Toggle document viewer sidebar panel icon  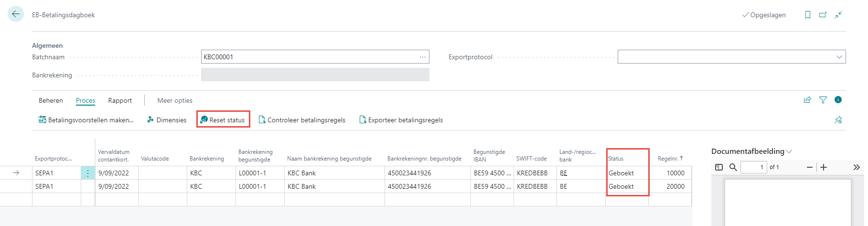coord(719,167)
